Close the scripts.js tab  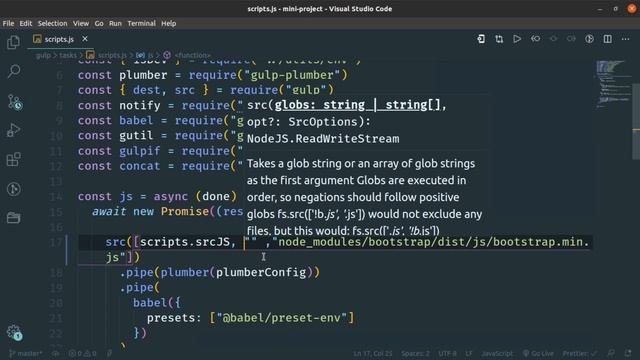coord(84,39)
